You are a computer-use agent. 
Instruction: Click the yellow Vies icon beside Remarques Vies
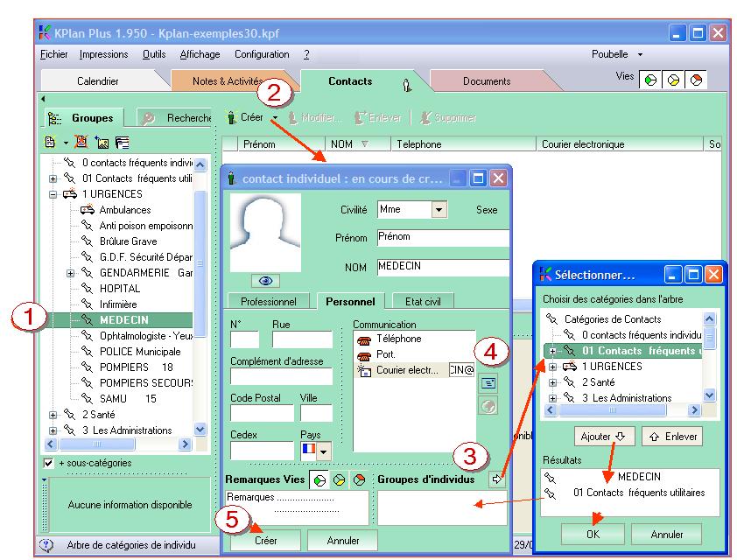338,479
